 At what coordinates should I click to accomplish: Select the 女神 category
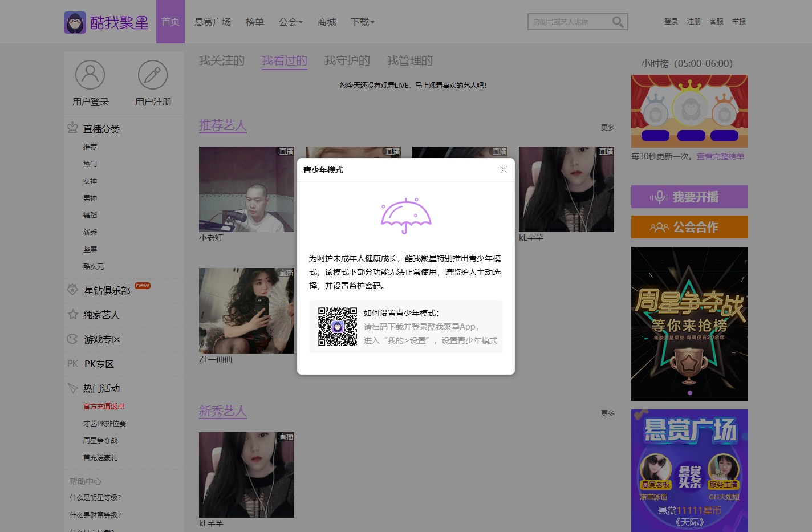tap(90, 181)
